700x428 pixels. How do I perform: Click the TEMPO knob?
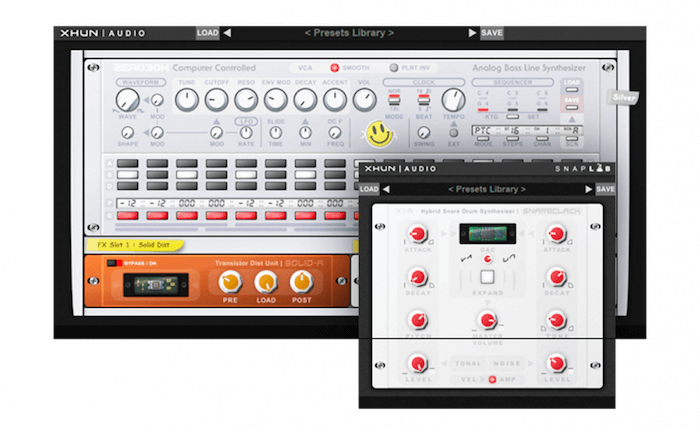click(x=454, y=100)
